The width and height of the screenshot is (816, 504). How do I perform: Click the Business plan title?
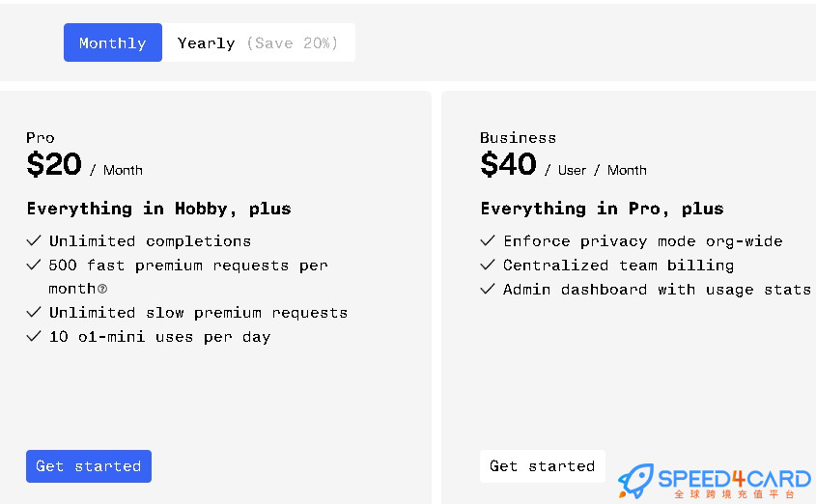518,138
